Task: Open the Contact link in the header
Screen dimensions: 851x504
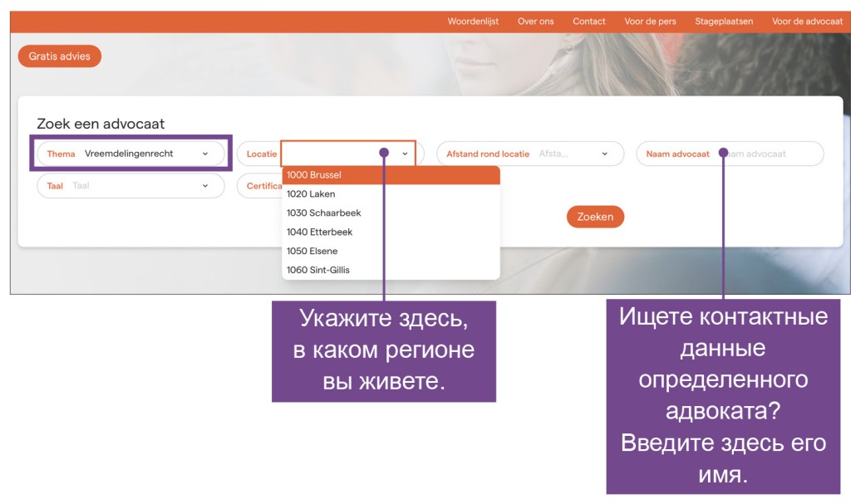Action: click(588, 22)
